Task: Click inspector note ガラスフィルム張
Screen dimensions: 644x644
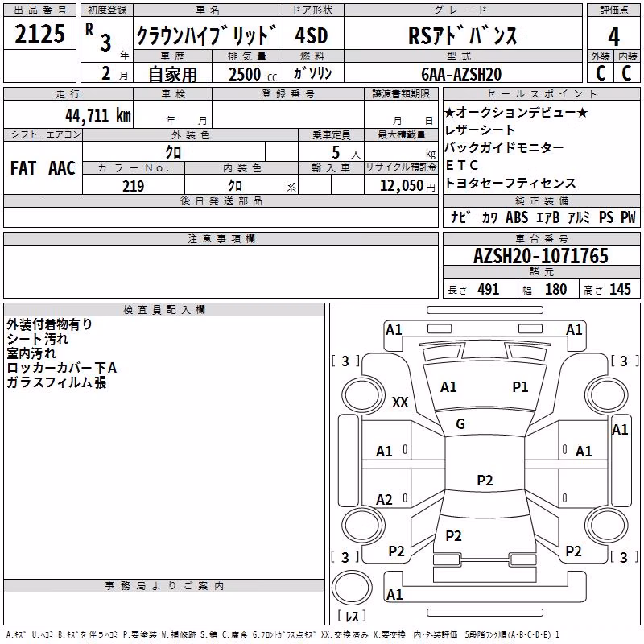Action: point(56,382)
